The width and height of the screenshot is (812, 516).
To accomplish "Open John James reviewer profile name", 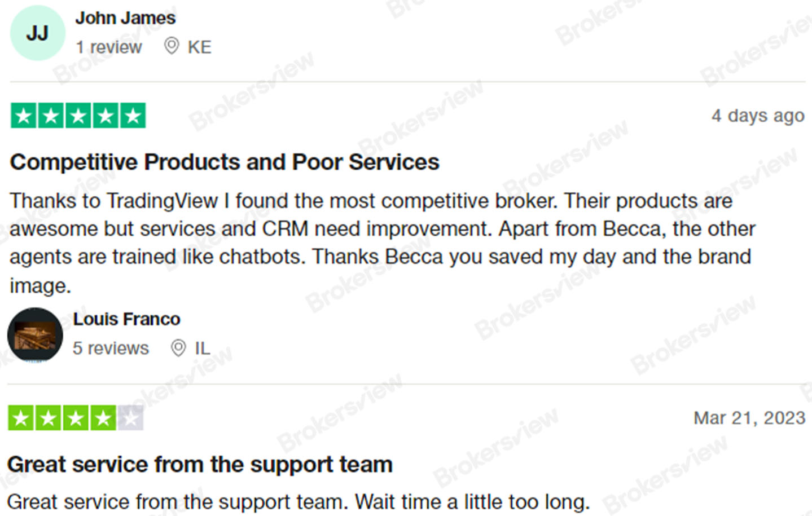I will click(x=125, y=18).
